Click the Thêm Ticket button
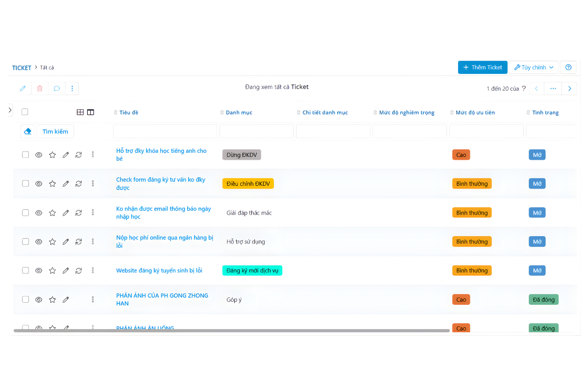588x392 pixels. pos(482,68)
